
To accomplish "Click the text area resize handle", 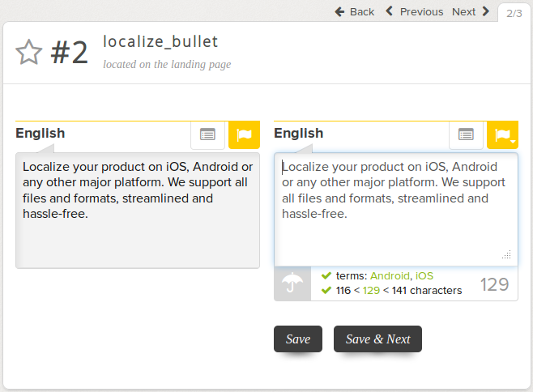I will 506,254.
